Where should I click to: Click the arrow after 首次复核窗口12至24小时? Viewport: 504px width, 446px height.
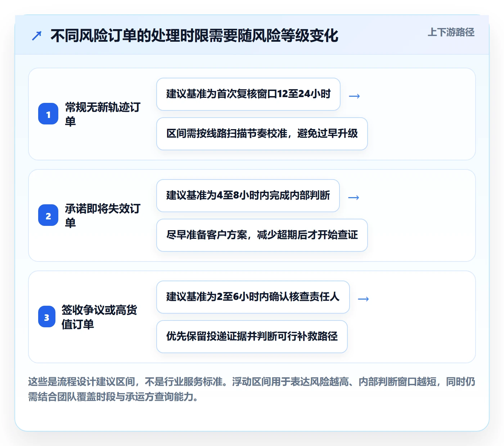click(355, 96)
